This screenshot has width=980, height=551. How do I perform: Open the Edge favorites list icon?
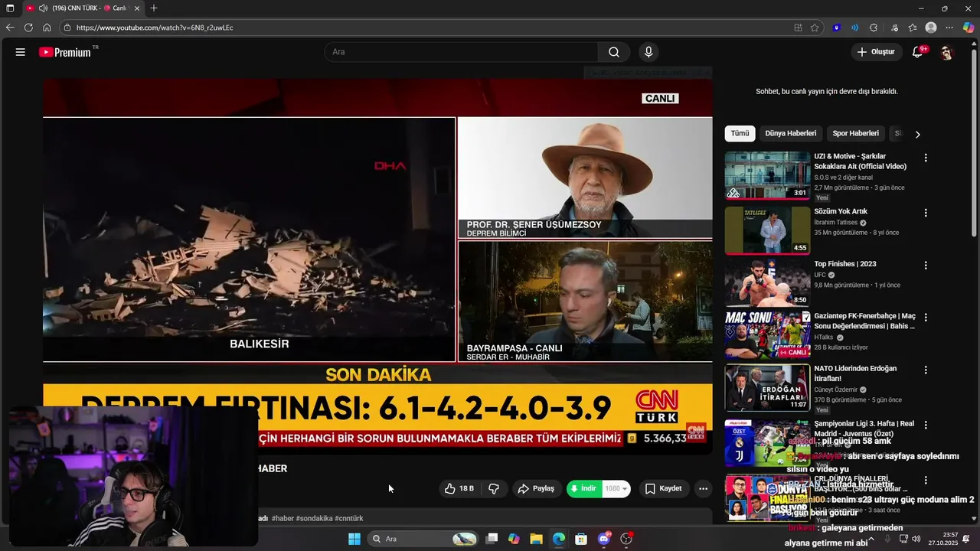[x=912, y=28]
